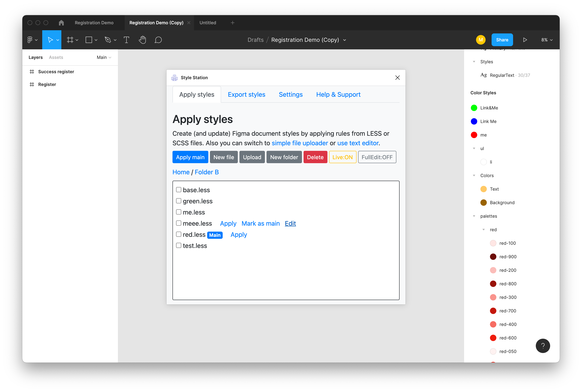Select the Comment tool
Screen dimensions: 582x392
coord(158,40)
